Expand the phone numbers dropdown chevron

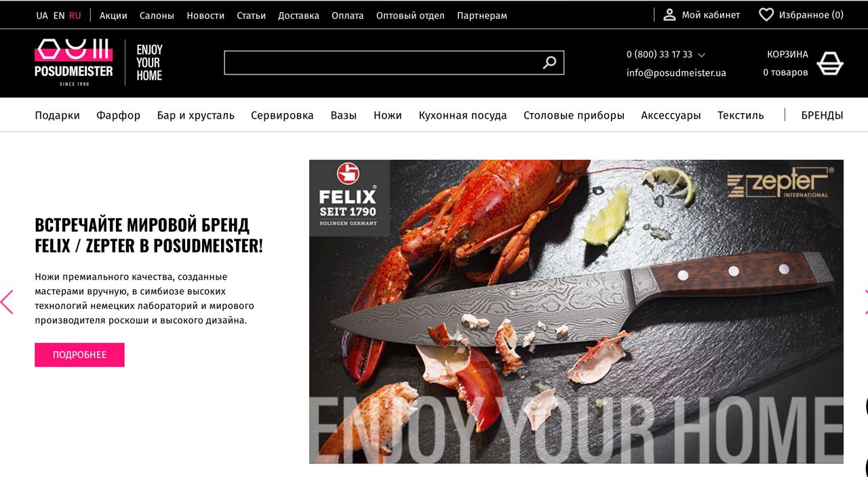tap(701, 55)
